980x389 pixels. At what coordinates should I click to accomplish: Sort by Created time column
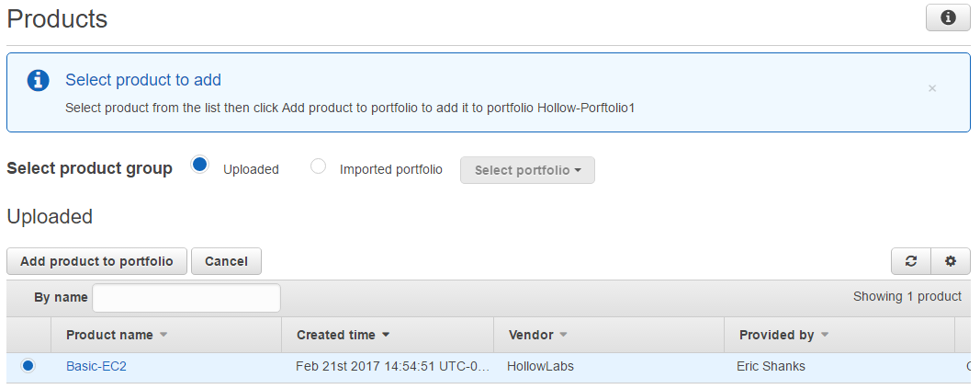(x=343, y=335)
